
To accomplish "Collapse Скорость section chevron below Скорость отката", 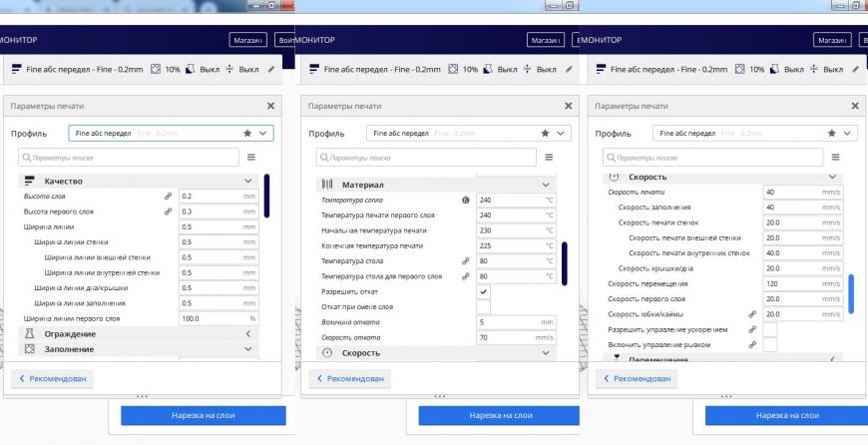I will 546,352.
